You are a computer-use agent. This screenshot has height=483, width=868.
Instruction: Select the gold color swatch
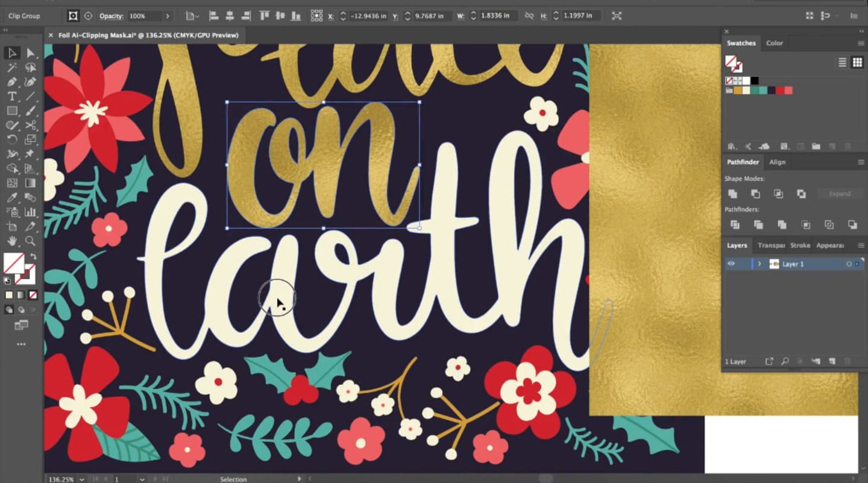coord(737,90)
